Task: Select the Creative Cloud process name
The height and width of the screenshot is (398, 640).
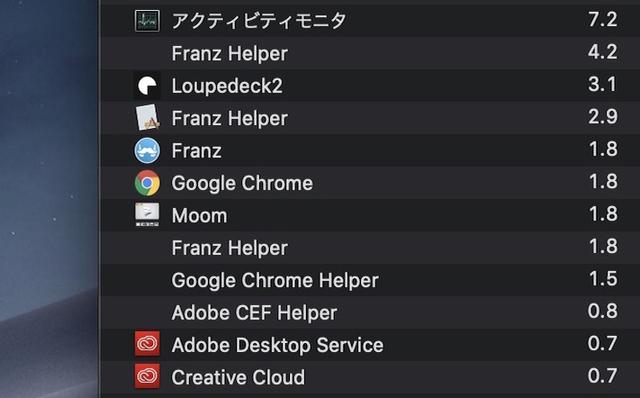Action: 238,377
